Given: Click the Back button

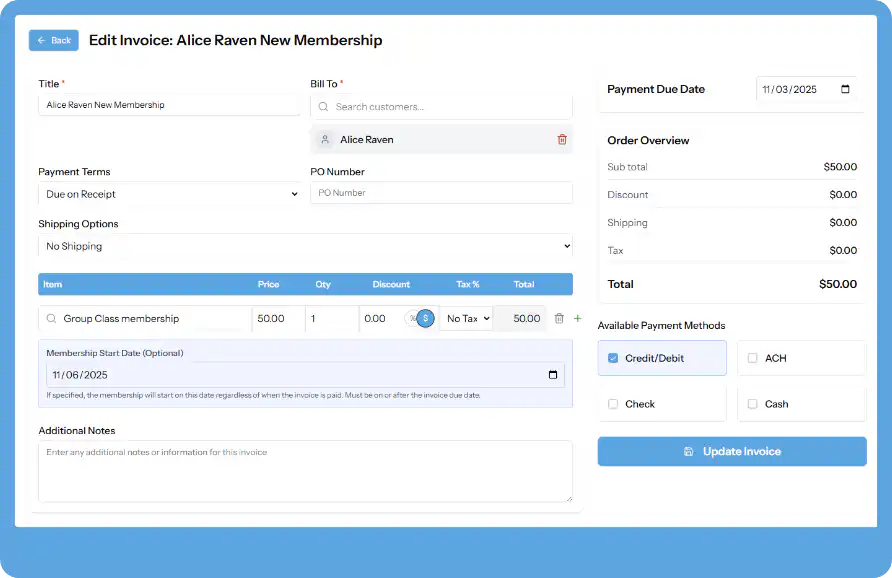Looking at the screenshot, I should click(x=53, y=40).
